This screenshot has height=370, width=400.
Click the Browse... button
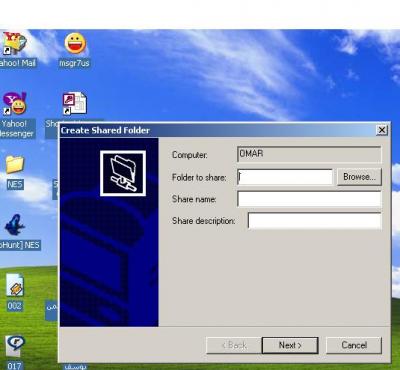359,177
